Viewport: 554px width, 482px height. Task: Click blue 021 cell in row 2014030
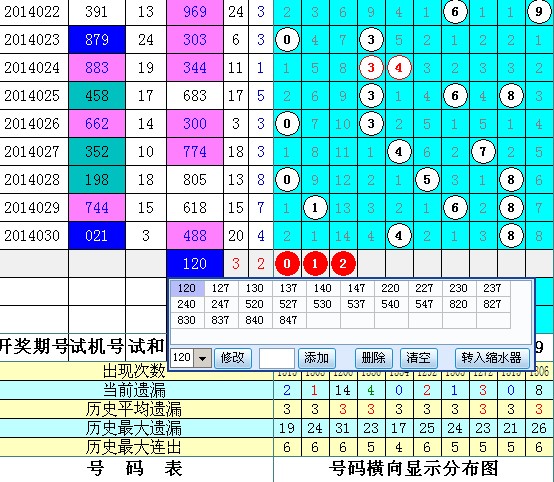97,236
